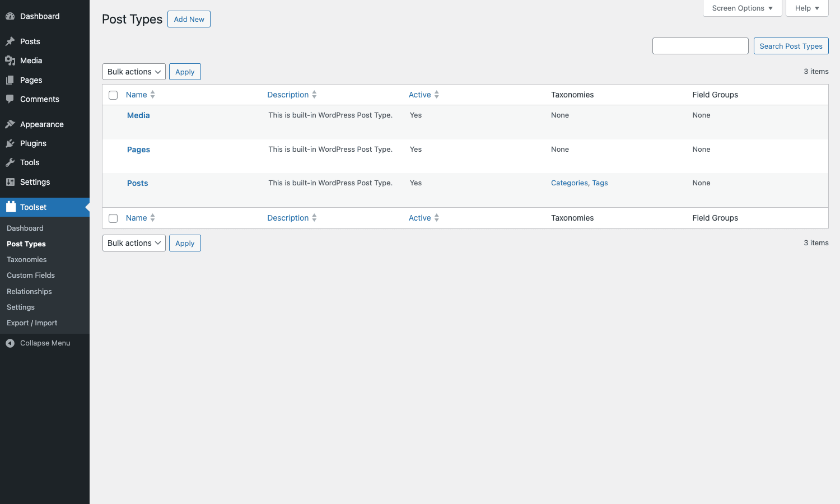Click sort arrows beside top Description header
The width and height of the screenshot is (840, 504).
314,95
